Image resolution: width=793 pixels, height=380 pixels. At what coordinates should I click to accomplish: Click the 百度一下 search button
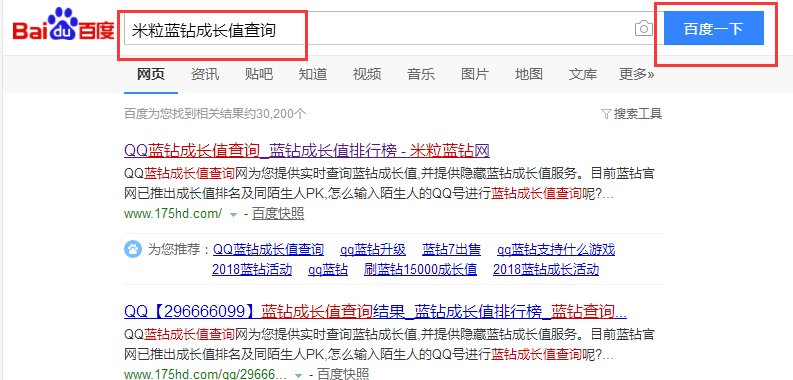click(714, 28)
